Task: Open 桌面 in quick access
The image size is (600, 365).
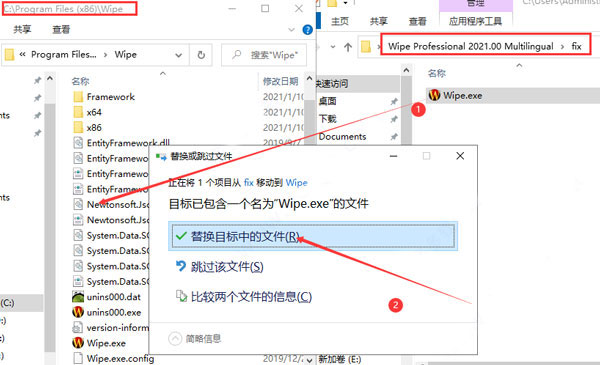Action: [328, 101]
